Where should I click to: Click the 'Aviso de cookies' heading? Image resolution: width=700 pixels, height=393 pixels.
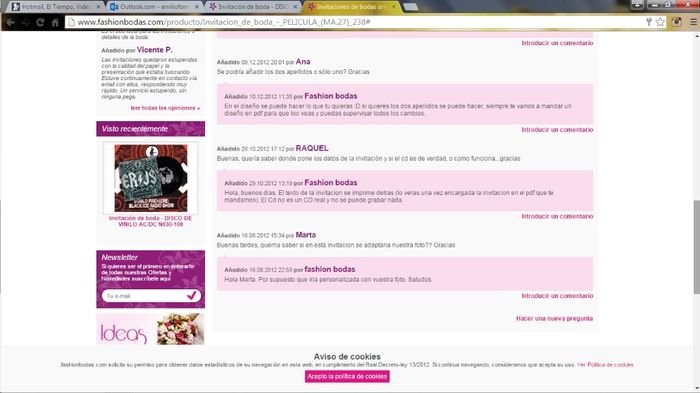[x=347, y=356]
